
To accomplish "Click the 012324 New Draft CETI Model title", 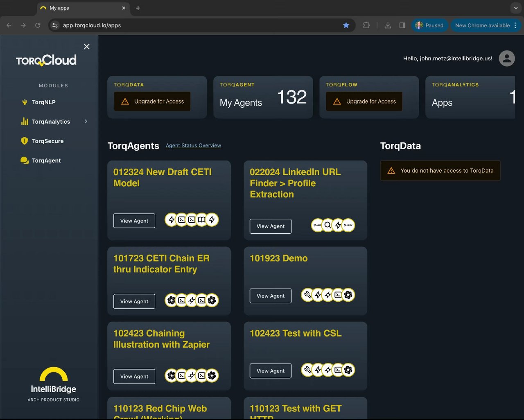I will click(x=163, y=178).
